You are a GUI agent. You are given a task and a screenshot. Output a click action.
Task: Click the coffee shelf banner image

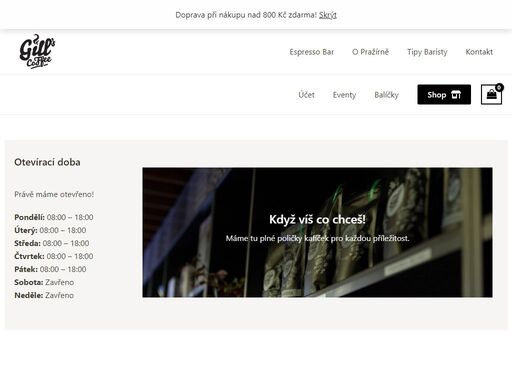click(x=317, y=232)
